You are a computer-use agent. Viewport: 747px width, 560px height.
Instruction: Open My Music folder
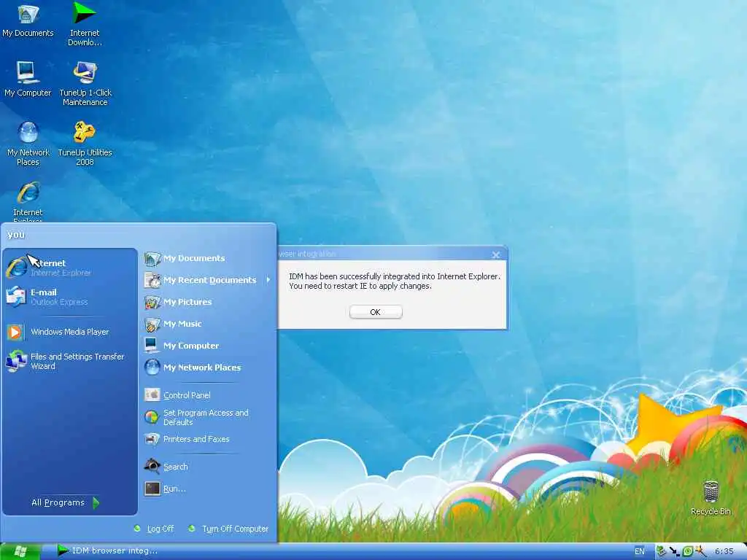pos(208,324)
